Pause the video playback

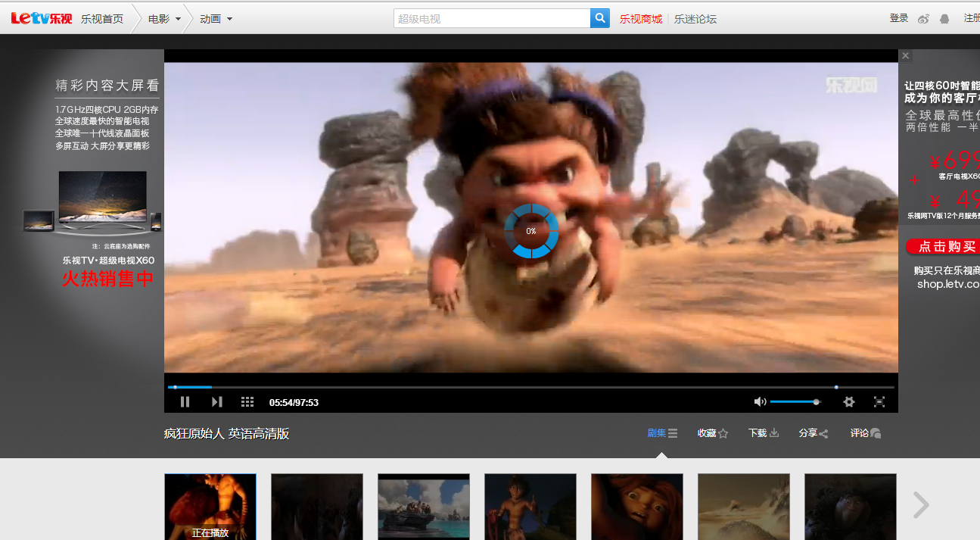[185, 402]
